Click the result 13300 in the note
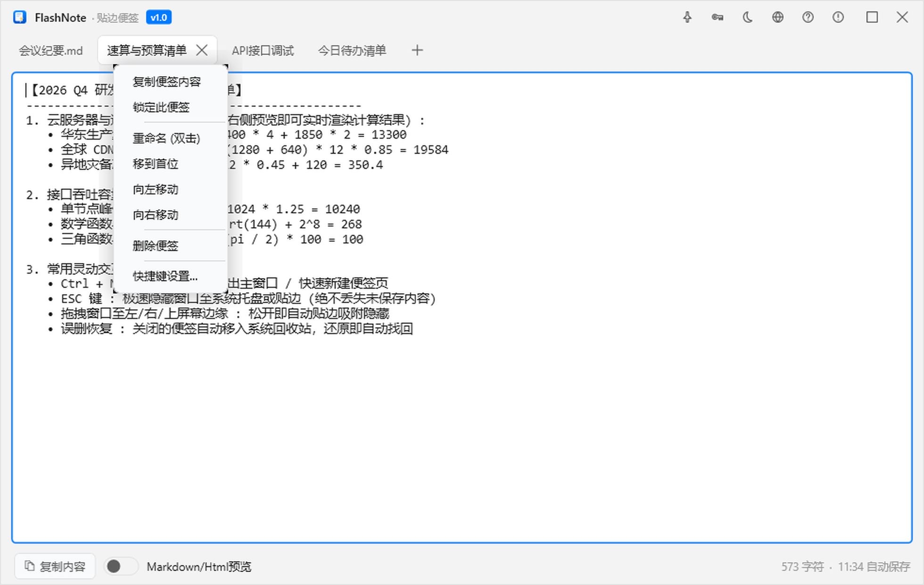924x585 pixels. click(x=389, y=135)
